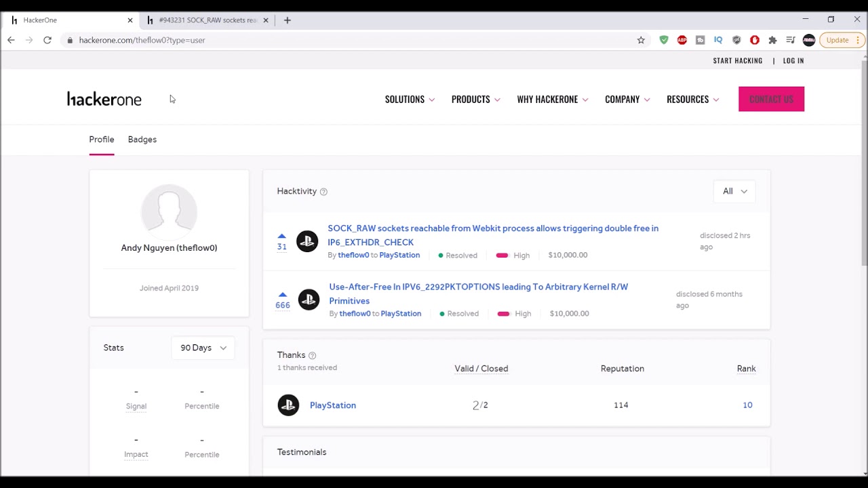
Task: Click reputation value 114
Action: pos(621,405)
